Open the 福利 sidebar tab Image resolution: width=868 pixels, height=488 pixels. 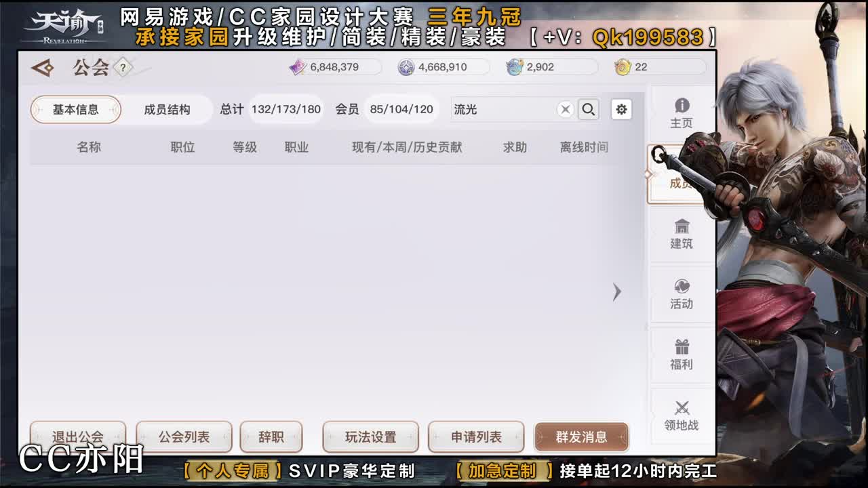tap(682, 355)
